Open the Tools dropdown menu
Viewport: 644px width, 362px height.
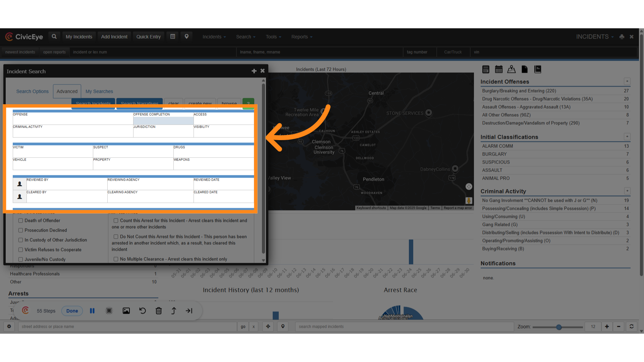(x=273, y=37)
